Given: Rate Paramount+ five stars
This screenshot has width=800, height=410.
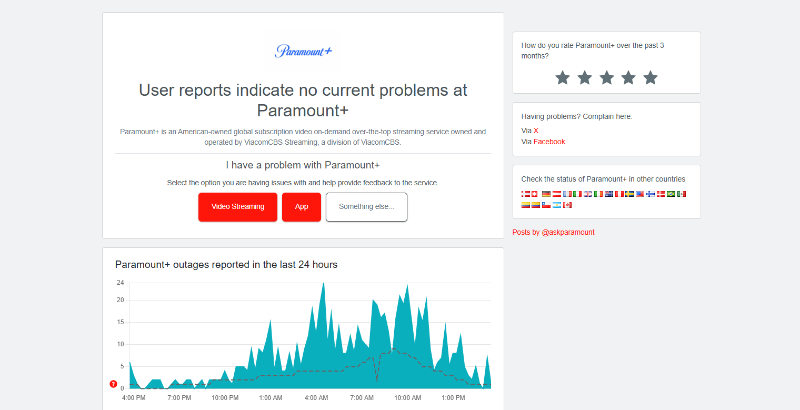Looking at the screenshot, I should [x=650, y=78].
